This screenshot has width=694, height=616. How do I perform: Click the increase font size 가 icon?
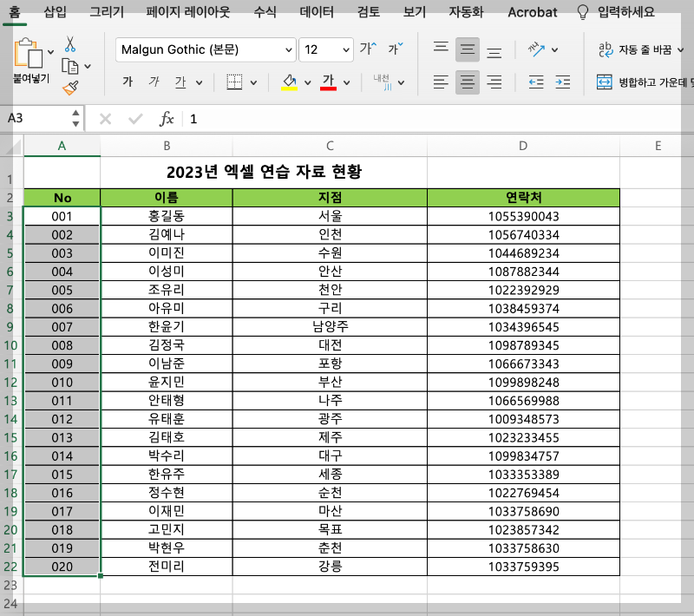[x=365, y=49]
